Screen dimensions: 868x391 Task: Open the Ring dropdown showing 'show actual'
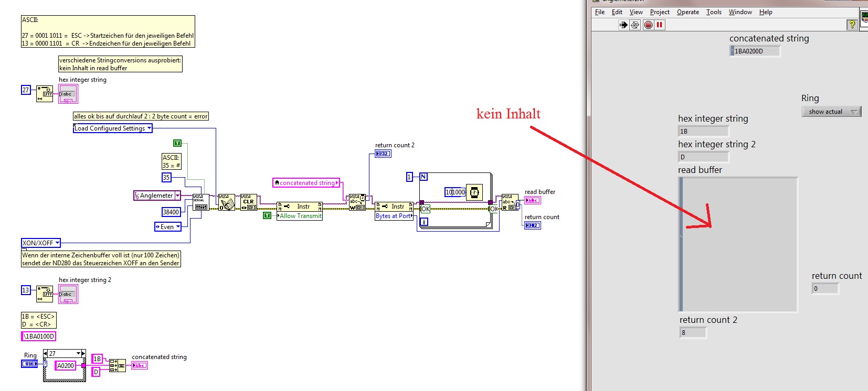831,112
